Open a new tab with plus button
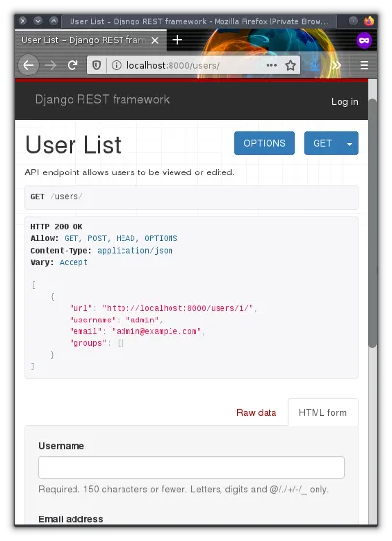This screenshot has width=392, height=541. [x=177, y=40]
